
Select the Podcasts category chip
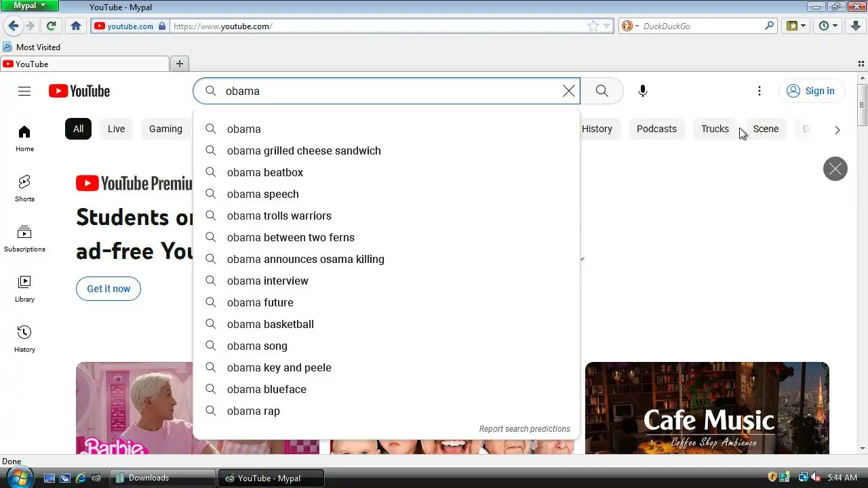click(656, 129)
